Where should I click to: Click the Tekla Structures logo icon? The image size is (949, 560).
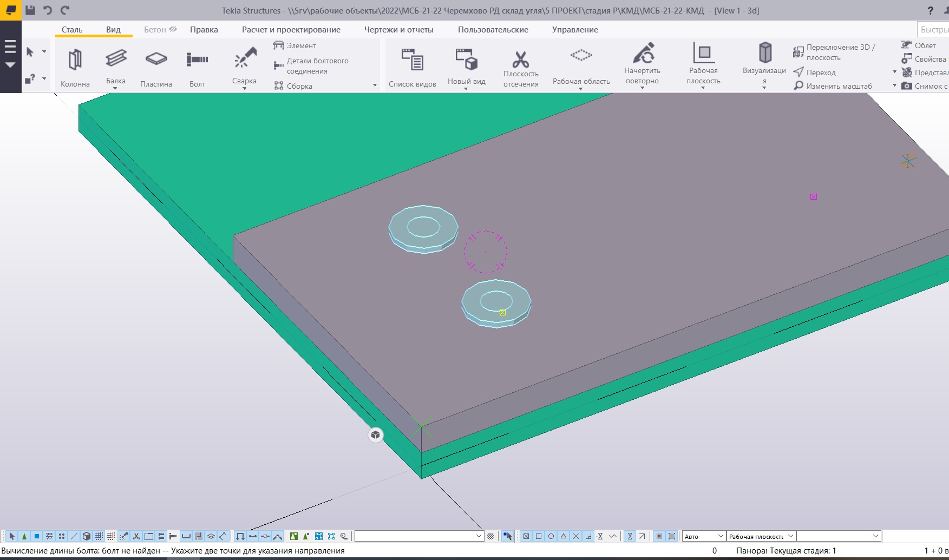click(10, 10)
